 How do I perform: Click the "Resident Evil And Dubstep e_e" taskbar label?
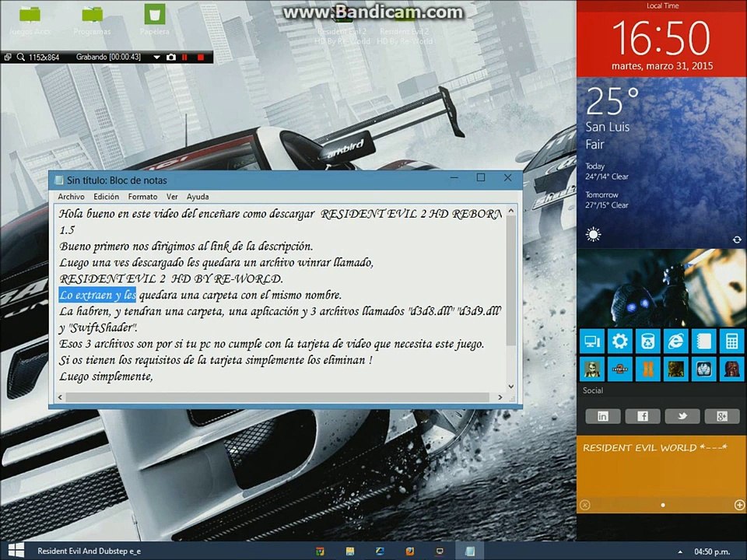(x=89, y=551)
